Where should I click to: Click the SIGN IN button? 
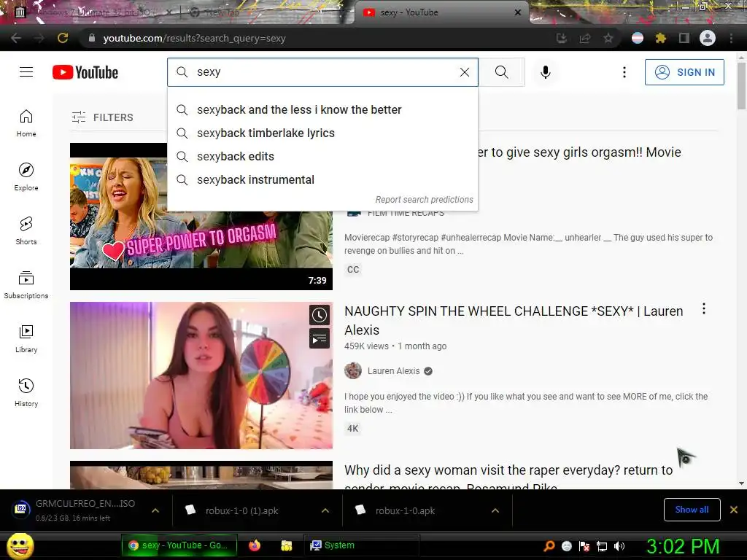coord(684,72)
